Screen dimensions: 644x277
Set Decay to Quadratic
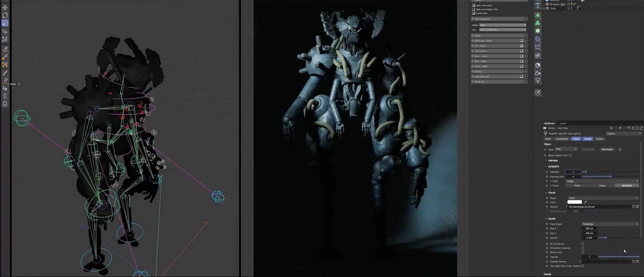[x=627, y=186]
